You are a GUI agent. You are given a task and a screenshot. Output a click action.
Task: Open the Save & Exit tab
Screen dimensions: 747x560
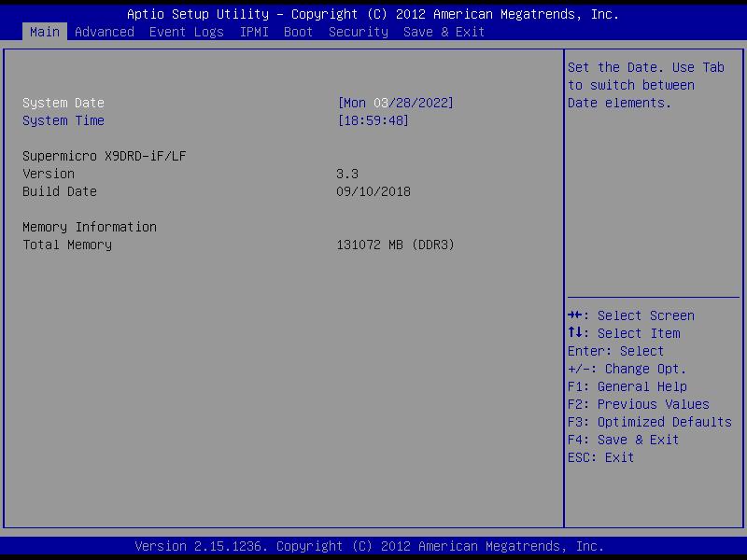point(444,32)
